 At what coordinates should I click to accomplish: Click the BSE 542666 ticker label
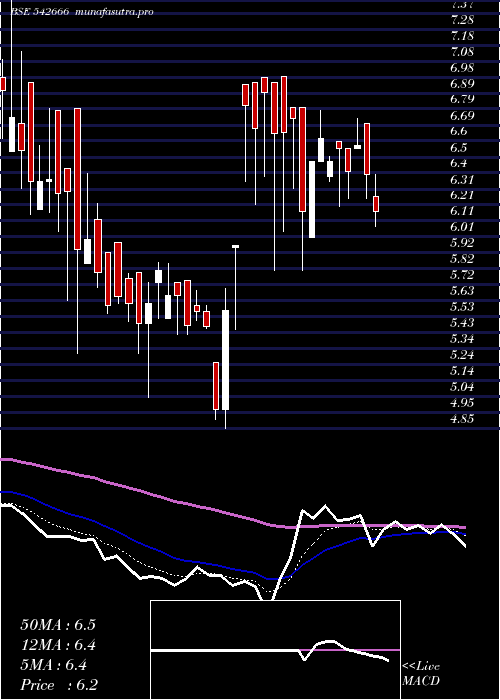pos(40,12)
